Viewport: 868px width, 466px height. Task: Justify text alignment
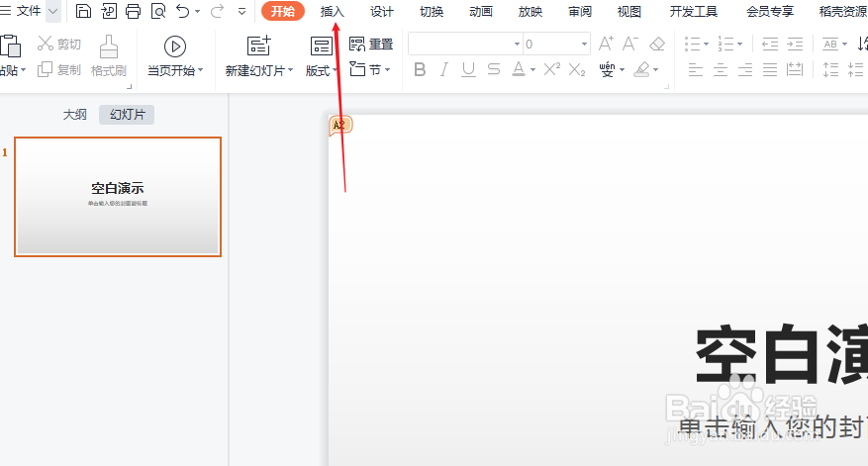(770, 69)
